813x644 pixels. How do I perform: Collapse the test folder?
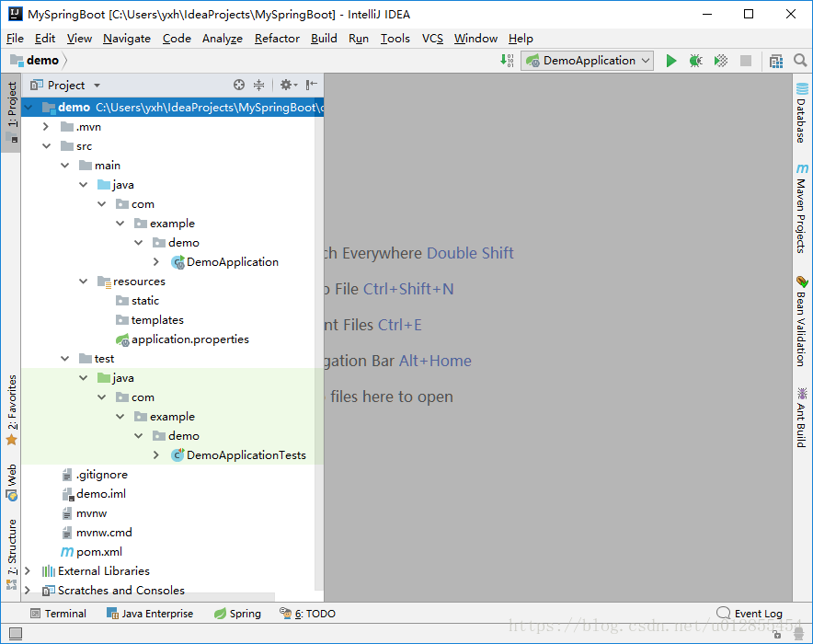click(64, 359)
